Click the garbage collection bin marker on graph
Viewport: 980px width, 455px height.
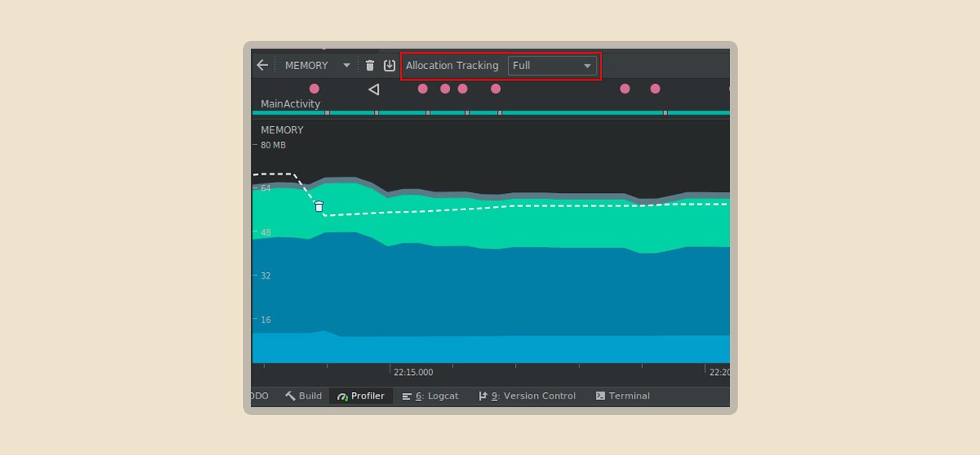(x=319, y=206)
